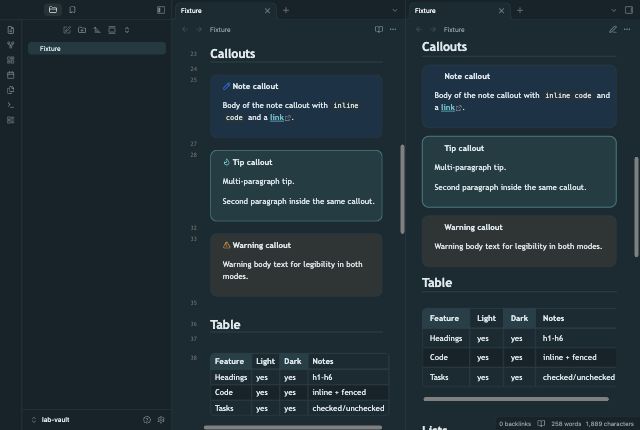Create new canvas from ribbon
The height and width of the screenshot is (430, 640).
point(11,60)
